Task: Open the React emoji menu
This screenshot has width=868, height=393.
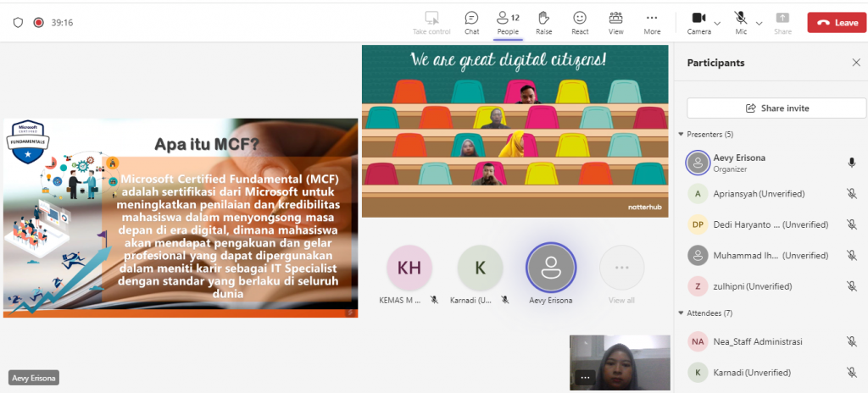Action: [580, 23]
